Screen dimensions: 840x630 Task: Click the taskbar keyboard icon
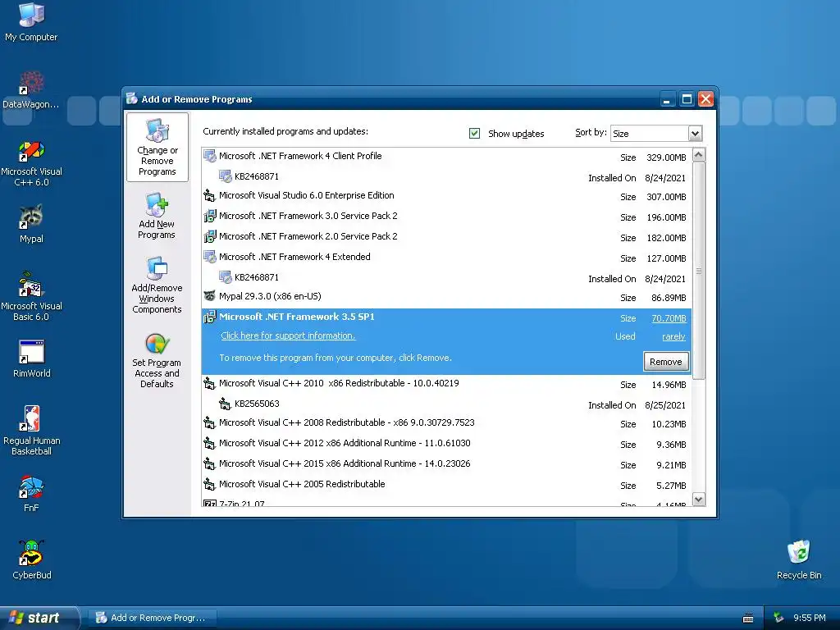click(x=748, y=619)
